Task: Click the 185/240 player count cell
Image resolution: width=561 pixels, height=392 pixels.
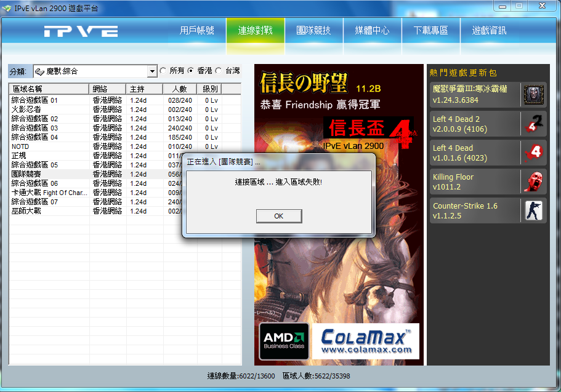Action: [180, 137]
